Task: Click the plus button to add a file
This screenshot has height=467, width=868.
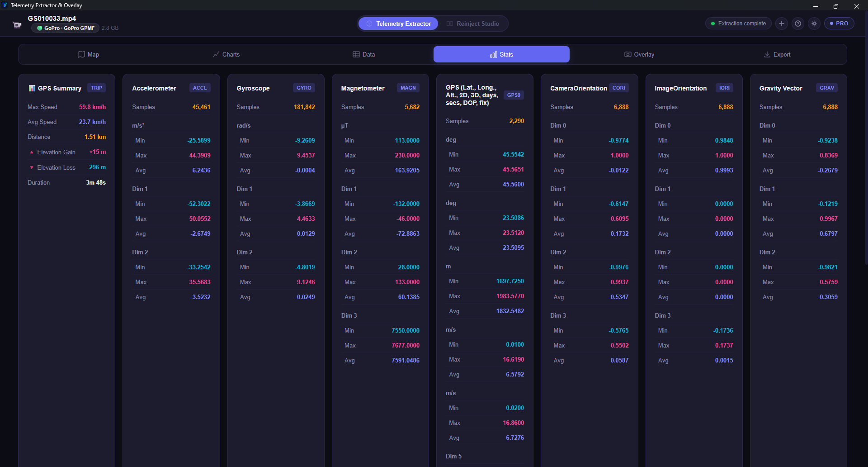Action: coord(781,24)
